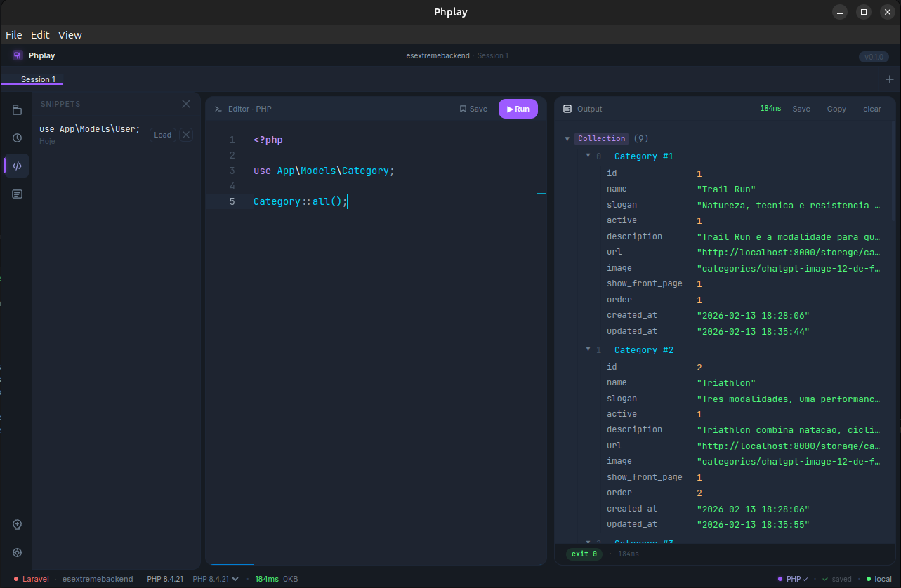Screen dimensions: 901x588
Task: Click 'esextremebackend' project name in header
Action: (438, 55)
